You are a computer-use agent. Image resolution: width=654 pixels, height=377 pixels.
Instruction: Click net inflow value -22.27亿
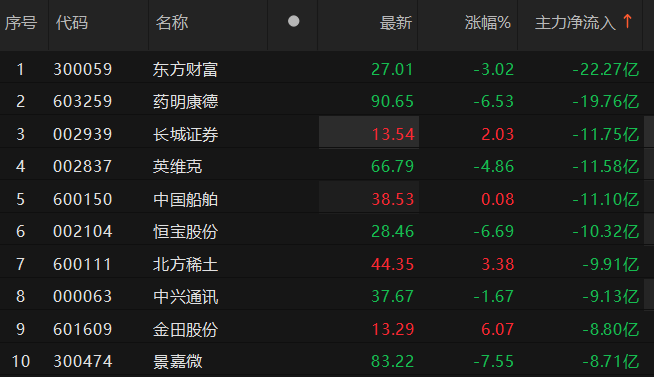[x=606, y=69]
